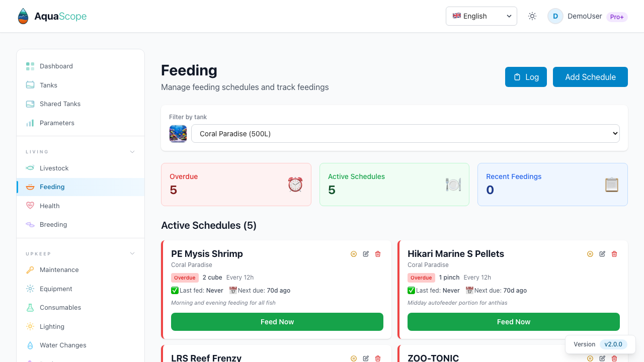The image size is (644, 362).
Task: Collapse the Living sidebar section
Action: pyautogui.click(x=132, y=151)
